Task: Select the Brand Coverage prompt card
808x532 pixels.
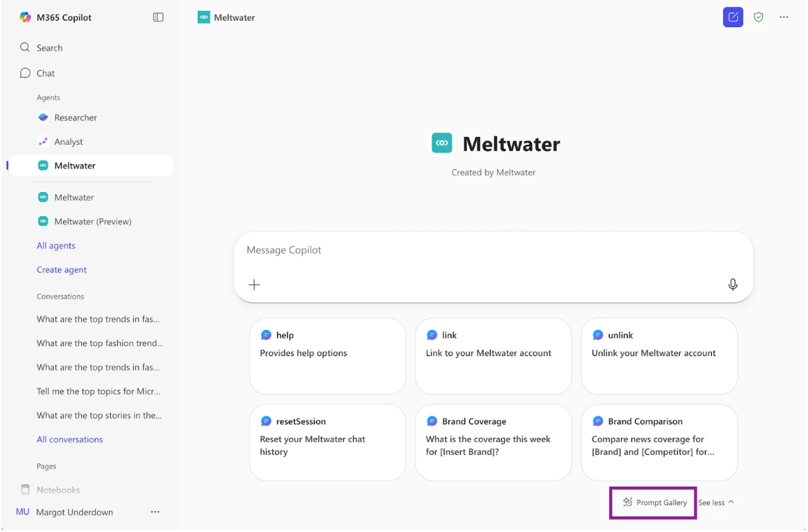Action: pos(494,442)
